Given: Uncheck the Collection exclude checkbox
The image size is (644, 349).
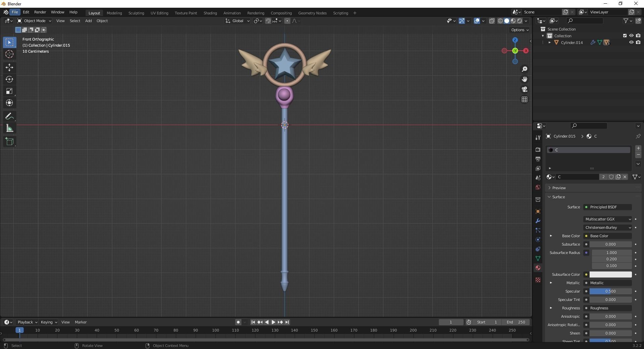Looking at the screenshot, I should (625, 36).
